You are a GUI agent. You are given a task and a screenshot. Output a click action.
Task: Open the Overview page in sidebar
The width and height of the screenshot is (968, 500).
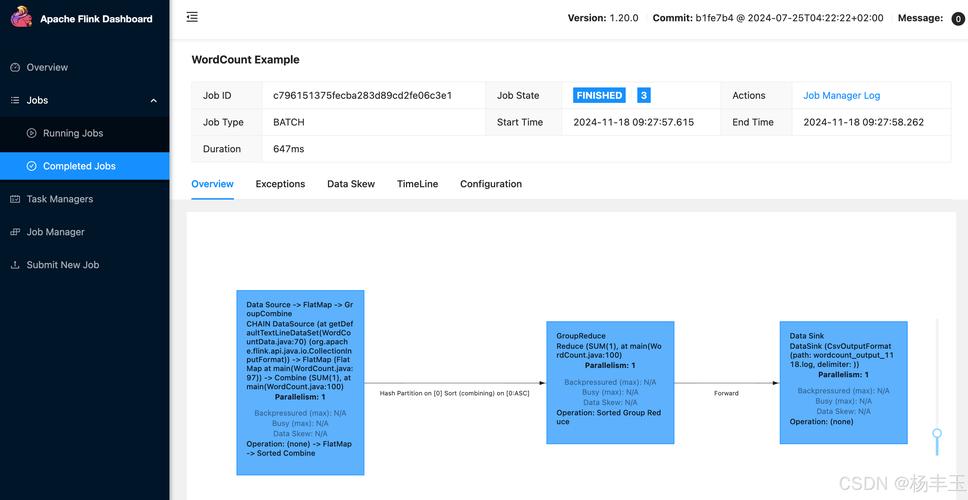(x=85, y=67)
